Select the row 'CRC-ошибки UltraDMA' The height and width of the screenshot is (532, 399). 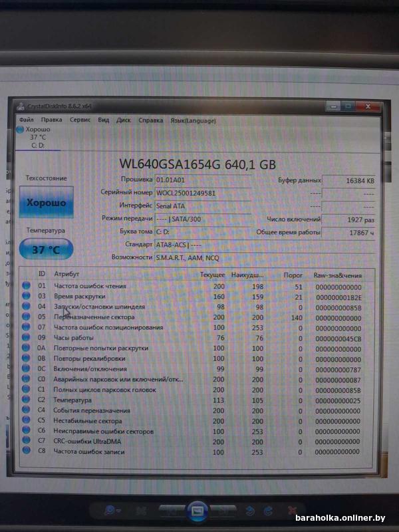[x=197, y=442]
